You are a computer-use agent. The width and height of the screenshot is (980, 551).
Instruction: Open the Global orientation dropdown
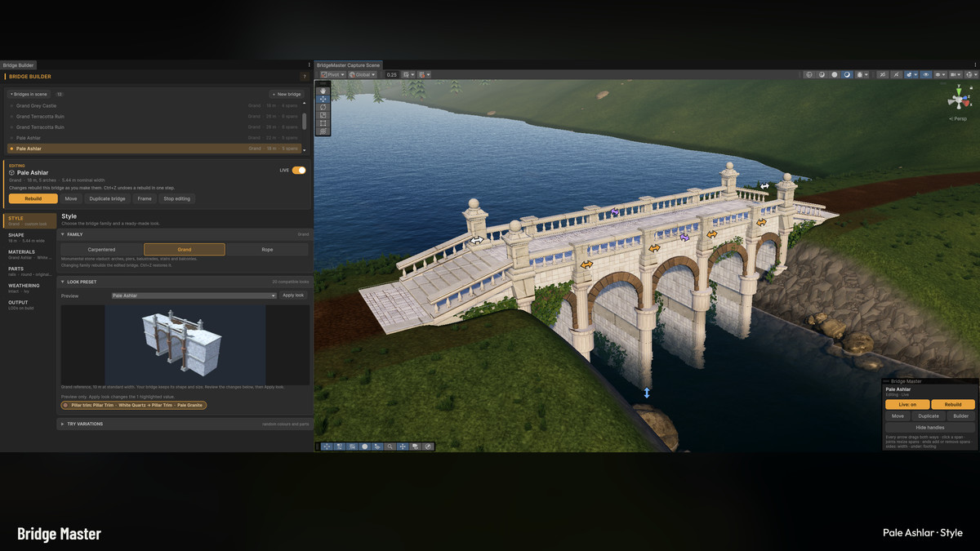[363, 74]
